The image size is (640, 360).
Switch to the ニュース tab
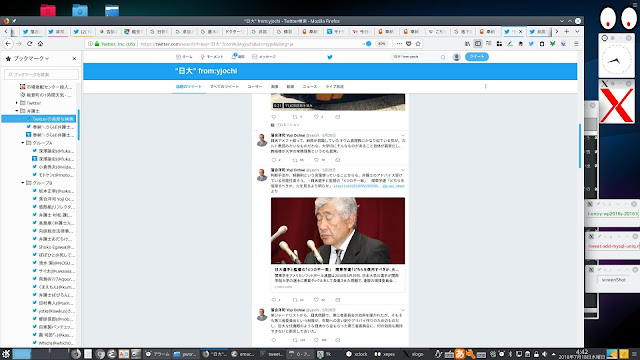310,87
